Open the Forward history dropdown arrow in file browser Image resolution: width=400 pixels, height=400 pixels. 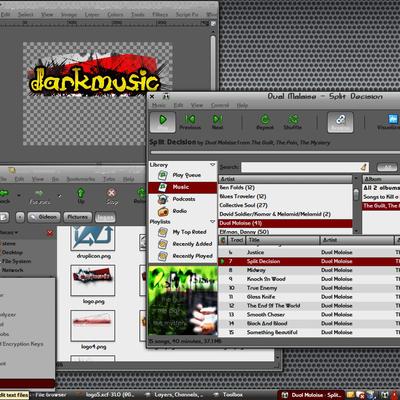point(60,196)
